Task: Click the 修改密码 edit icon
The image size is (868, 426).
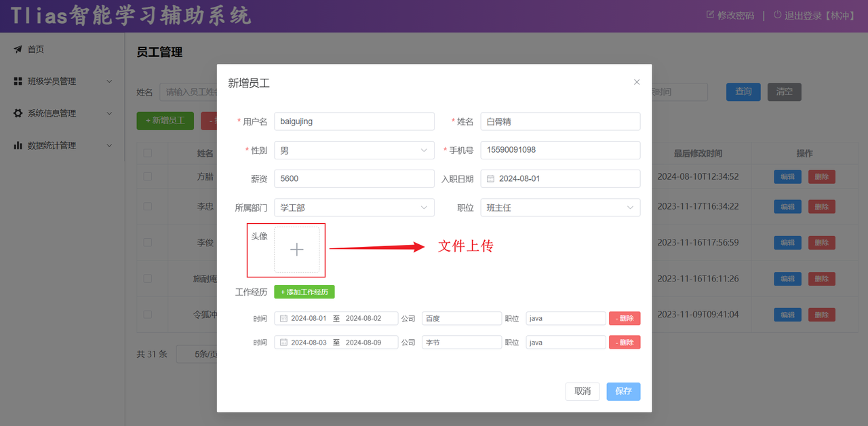Action: 710,15
